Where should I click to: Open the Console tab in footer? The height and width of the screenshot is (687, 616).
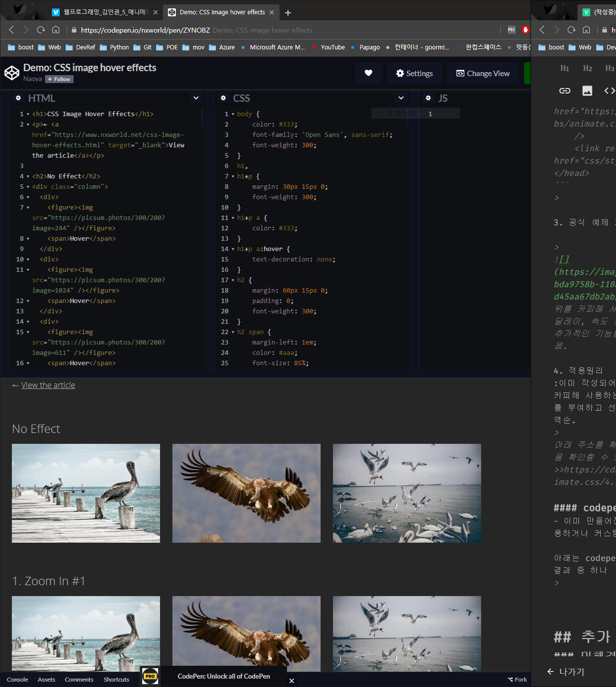[x=17, y=680]
